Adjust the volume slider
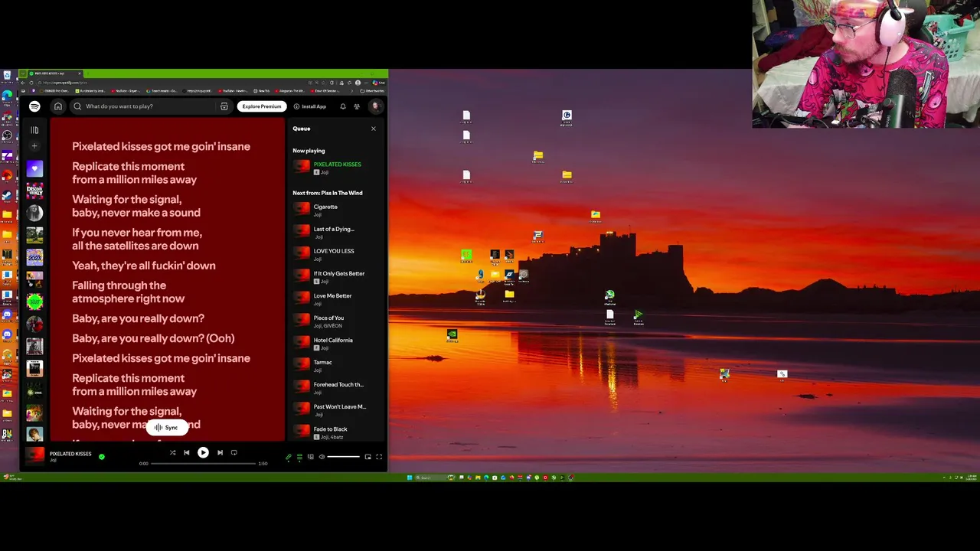Screen dimensions: 980x551 pos(343,457)
